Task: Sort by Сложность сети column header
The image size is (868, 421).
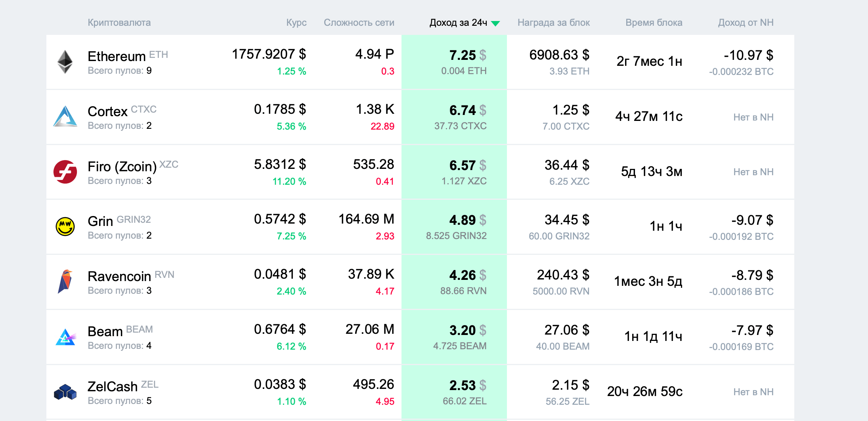Action: [359, 23]
